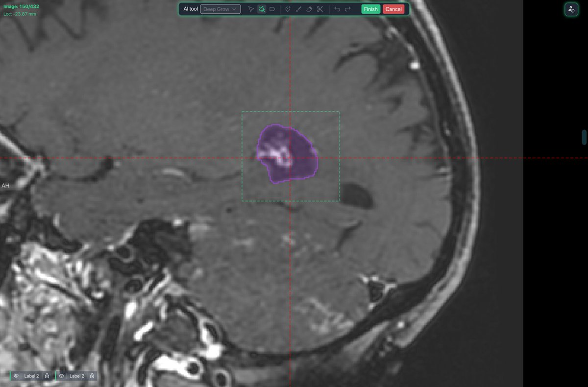588x387 pixels.
Task: Redo the last undone action
Action: 348,9
